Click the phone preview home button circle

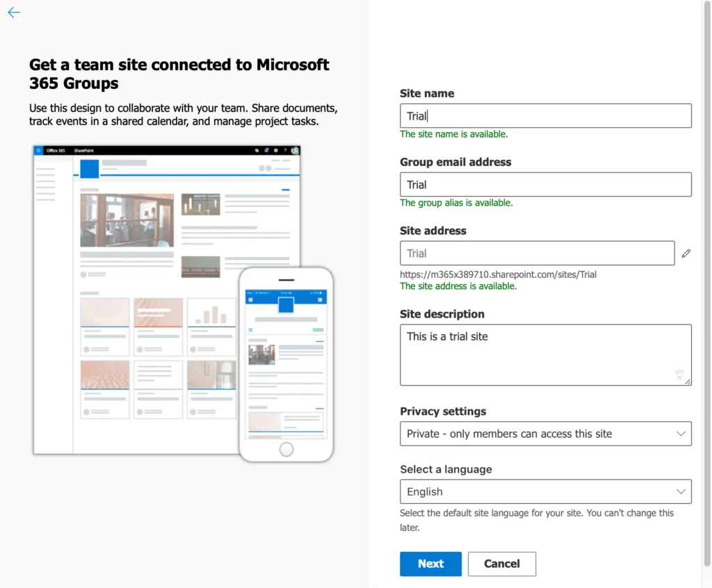tap(286, 450)
